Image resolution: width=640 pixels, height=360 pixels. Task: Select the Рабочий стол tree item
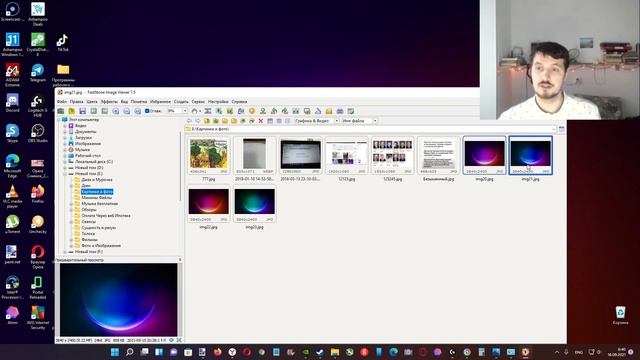[88, 156]
